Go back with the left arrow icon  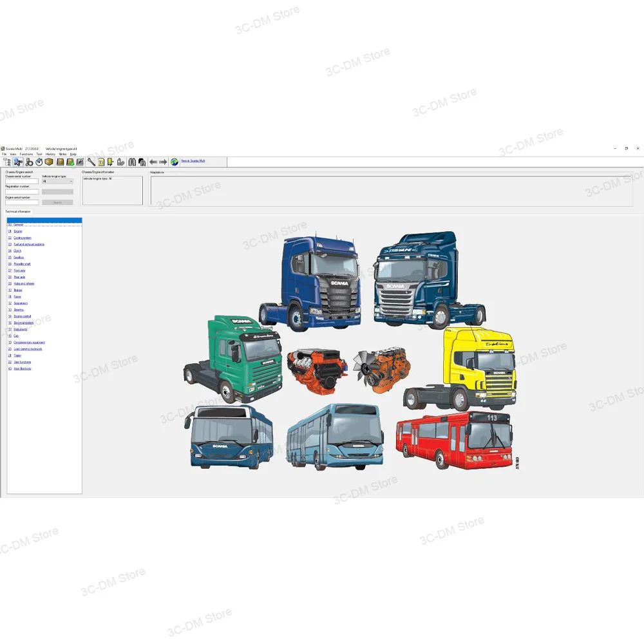pos(153,162)
